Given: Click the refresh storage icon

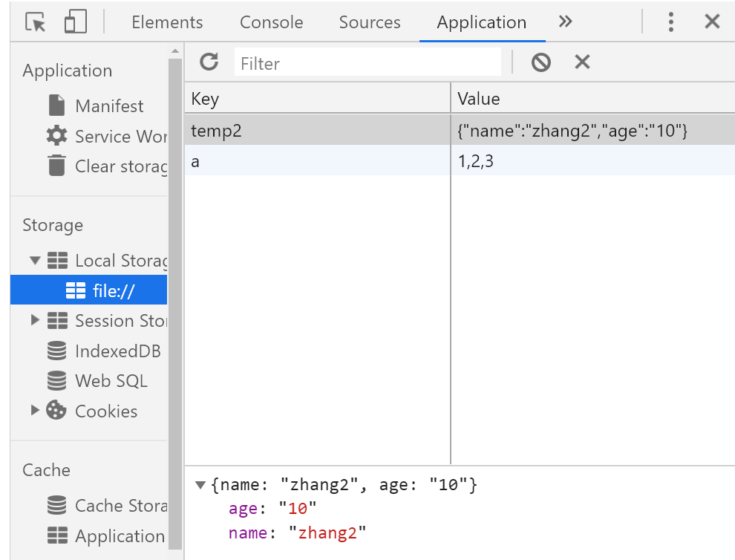Looking at the screenshot, I should (209, 62).
